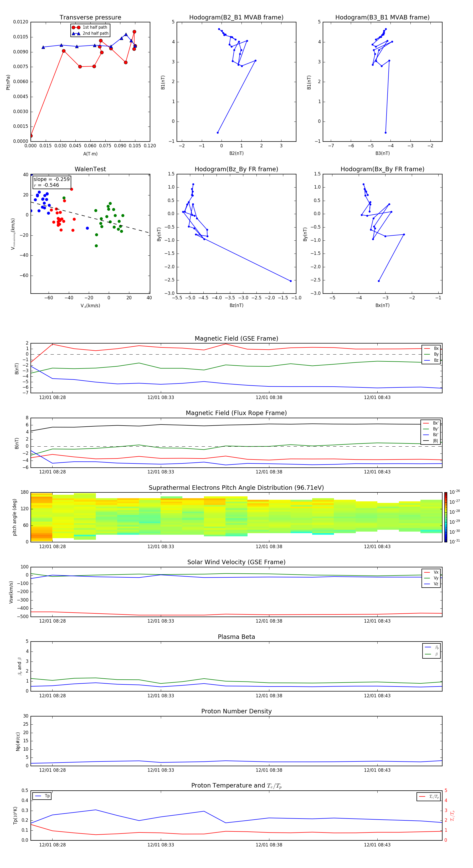Click the "Bz'" legend entry in Flux Rope plot
Viewport: 473px width, 868px height.
click(x=431, y=435)
